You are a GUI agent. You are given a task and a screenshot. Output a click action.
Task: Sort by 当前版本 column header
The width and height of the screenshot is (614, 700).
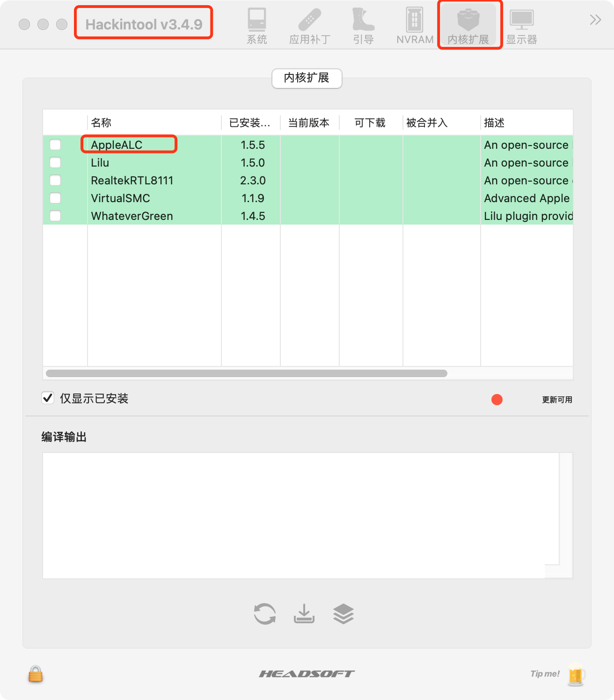point(309,123)
